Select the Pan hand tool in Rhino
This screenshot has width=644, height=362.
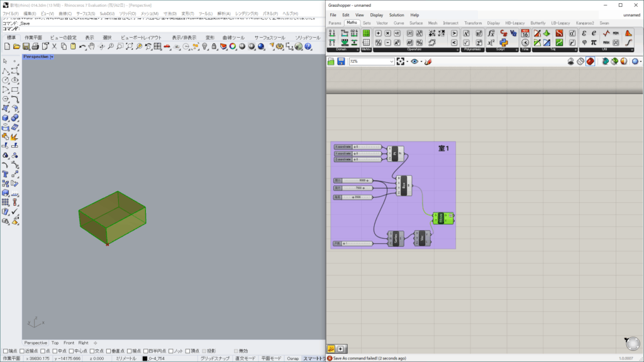click(91, 47)
